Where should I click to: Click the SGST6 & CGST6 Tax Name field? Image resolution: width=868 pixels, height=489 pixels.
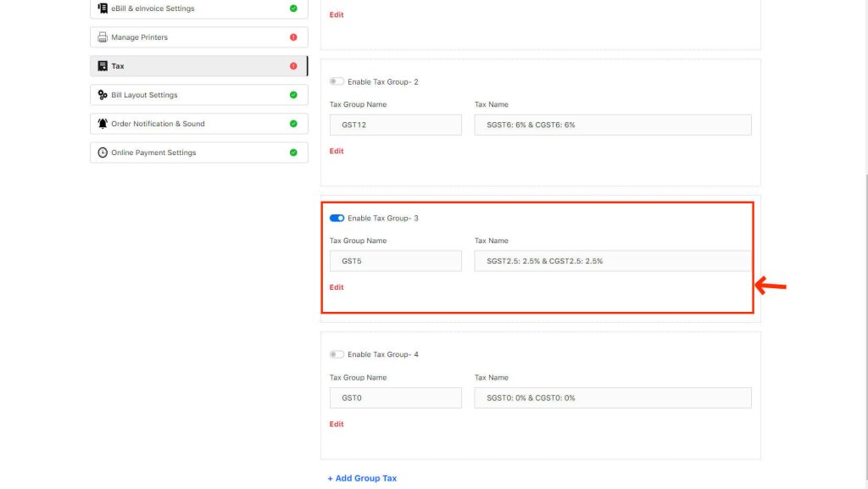[x=613, y=125]
